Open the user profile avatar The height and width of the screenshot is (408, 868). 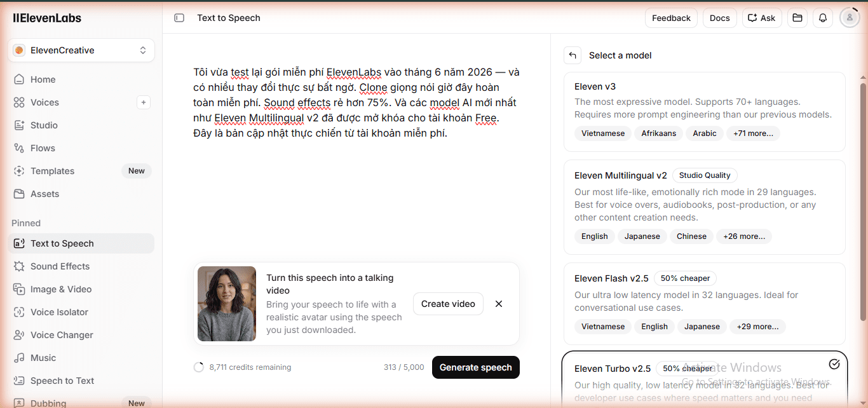[850, 18]
